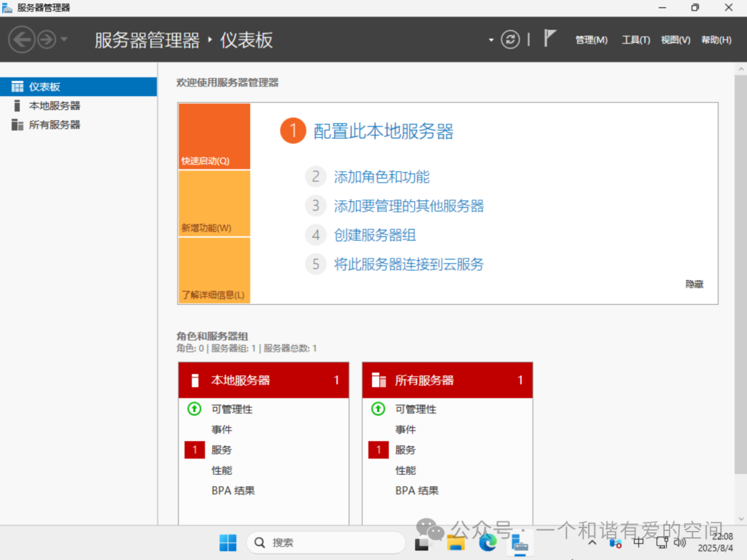Viewport: 747px width, 560px height.
Task: Select 本地服务器 in the left sidebar
Action: 55,106
